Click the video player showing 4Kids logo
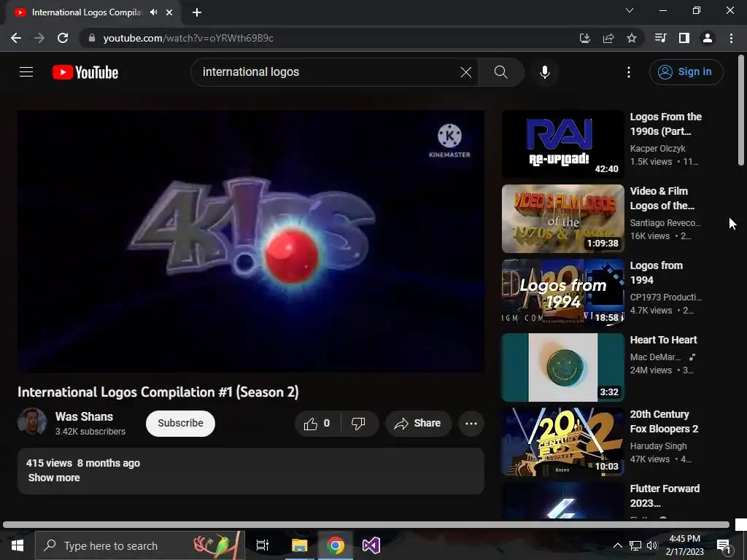This screenshot has width=747, height=560. (251, 241)
